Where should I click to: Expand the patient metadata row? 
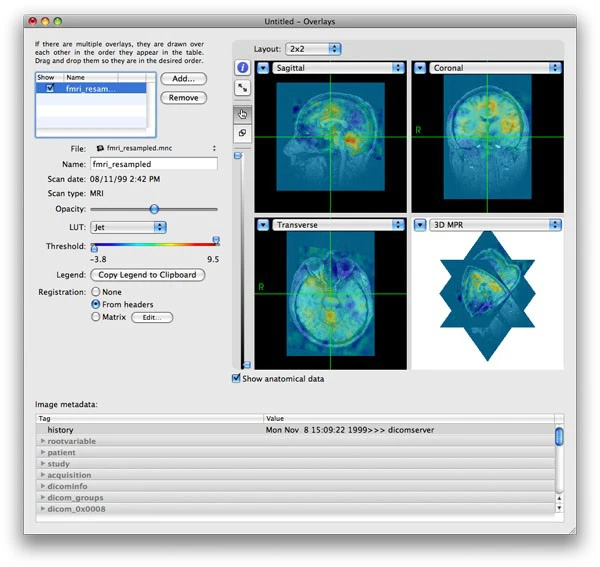[x=43, y=452]
